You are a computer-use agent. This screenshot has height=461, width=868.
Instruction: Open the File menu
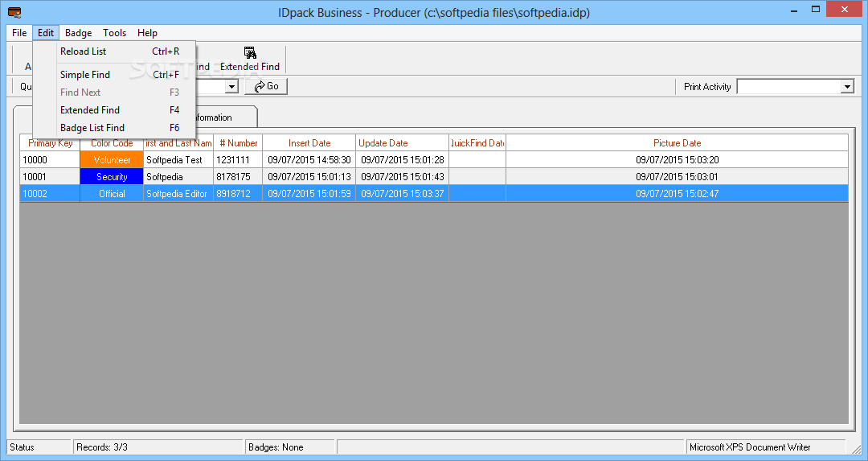(x=19, y=33)
